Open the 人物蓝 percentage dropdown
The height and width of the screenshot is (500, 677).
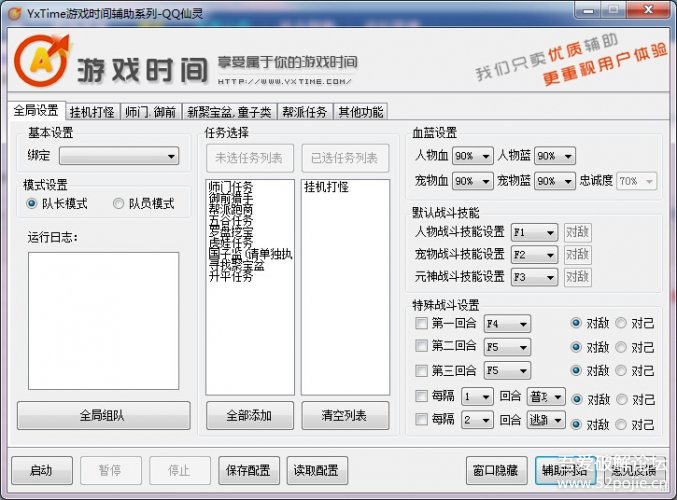[x=554, y=156]
